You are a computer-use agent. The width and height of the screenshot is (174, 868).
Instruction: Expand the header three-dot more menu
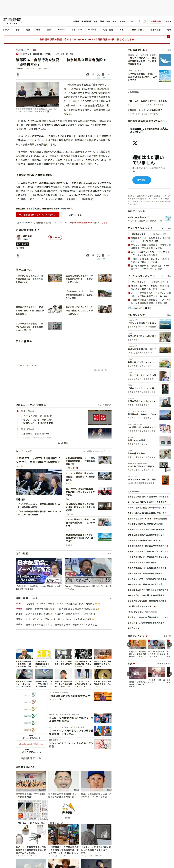(132, 21)
